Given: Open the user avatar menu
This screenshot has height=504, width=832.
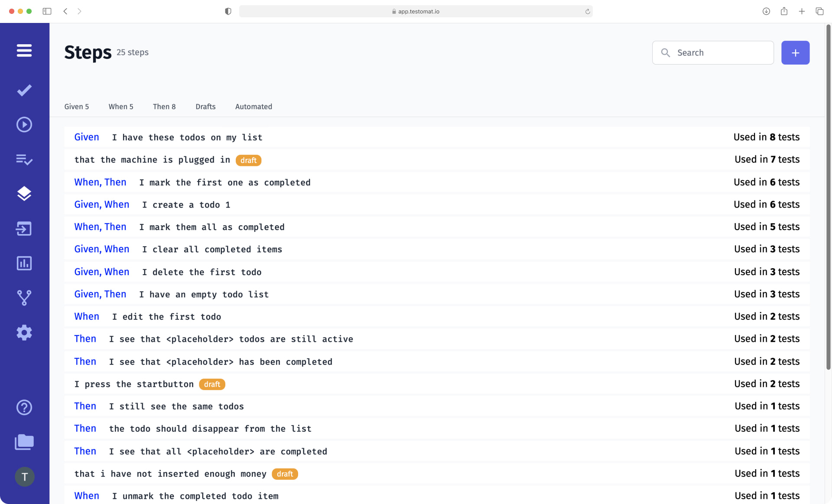Looking at the screenshot, I should [x=25, y=477].
